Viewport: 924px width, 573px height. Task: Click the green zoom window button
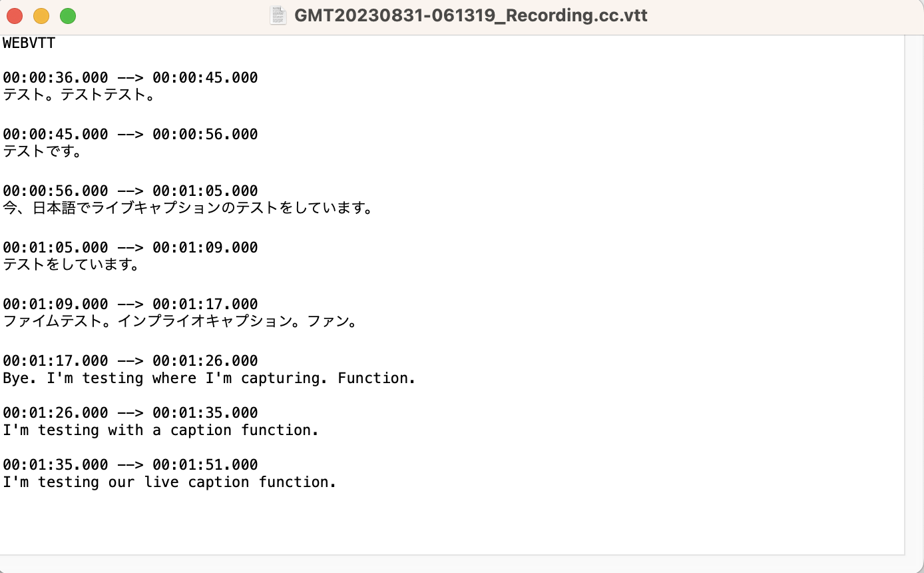pyautogui.click(x=68, y=16)
